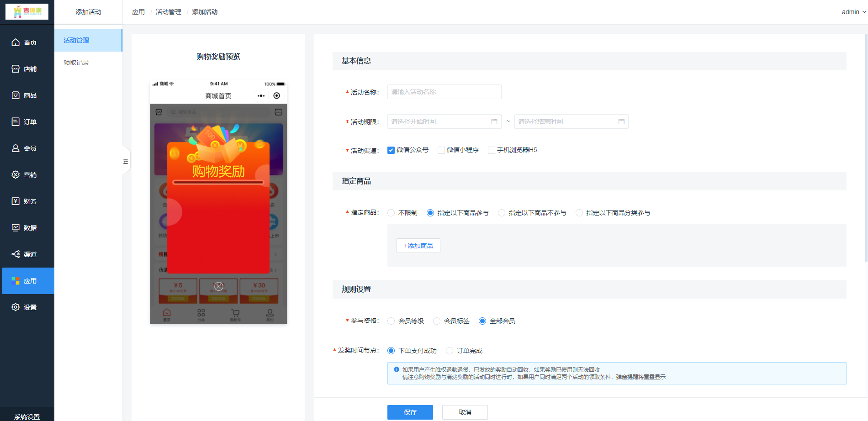Click the +添加商品 button

tap(418, 246)
